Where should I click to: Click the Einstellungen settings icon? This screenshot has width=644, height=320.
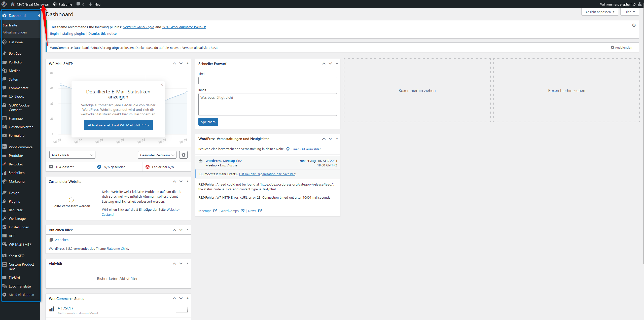tap(4, 227)
